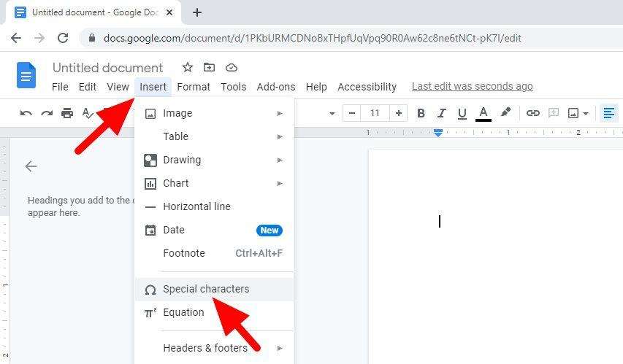Image resolution: width=623 pixels, height=364 pixels.
Task: Toggle italic formatting
Action: pos(441,114)
